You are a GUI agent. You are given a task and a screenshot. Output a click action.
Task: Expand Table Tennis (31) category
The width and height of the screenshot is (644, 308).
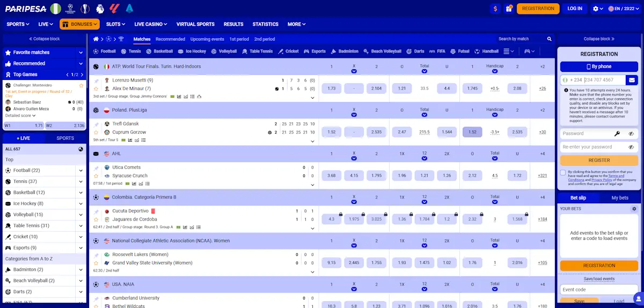80,226
